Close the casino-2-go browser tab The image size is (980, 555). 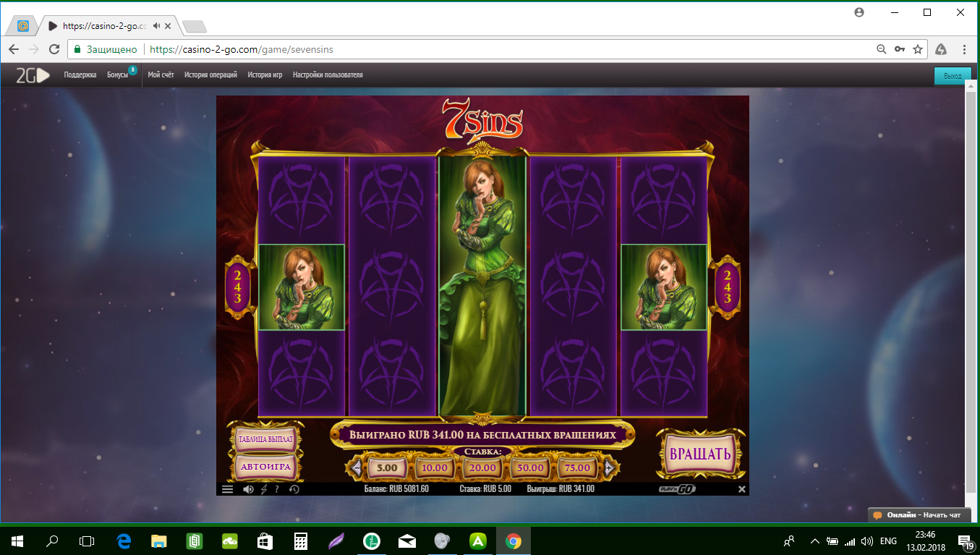click(x=169, y=25)
